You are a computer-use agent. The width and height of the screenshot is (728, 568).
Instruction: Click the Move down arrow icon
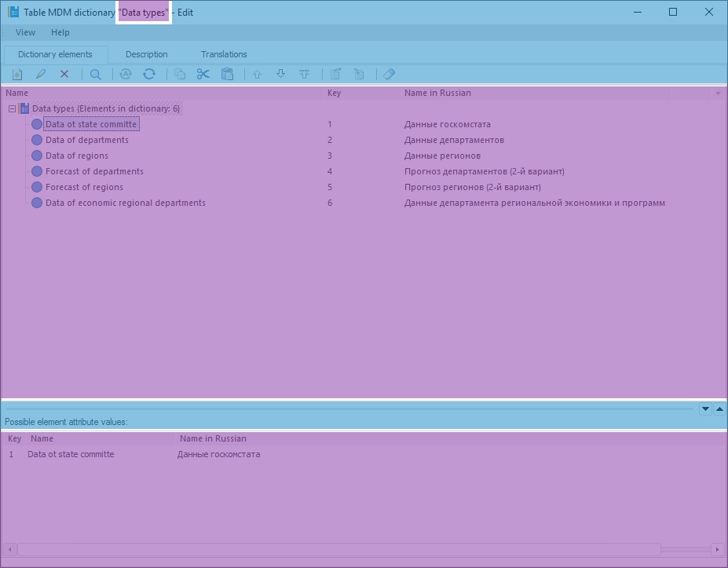coord(280,74)
